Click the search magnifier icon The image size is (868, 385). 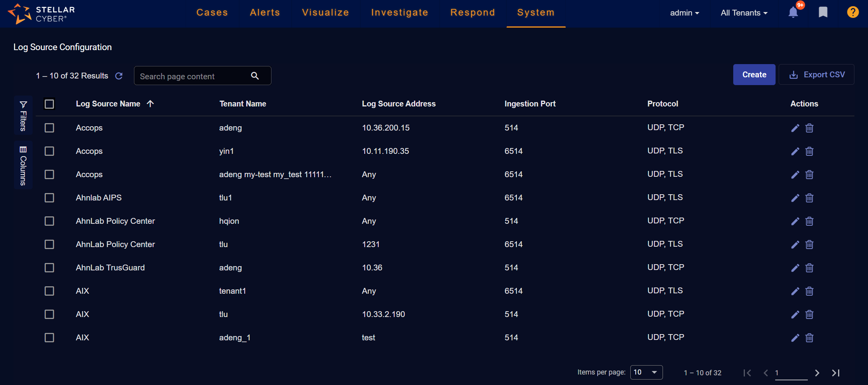[x=255, y=76]
